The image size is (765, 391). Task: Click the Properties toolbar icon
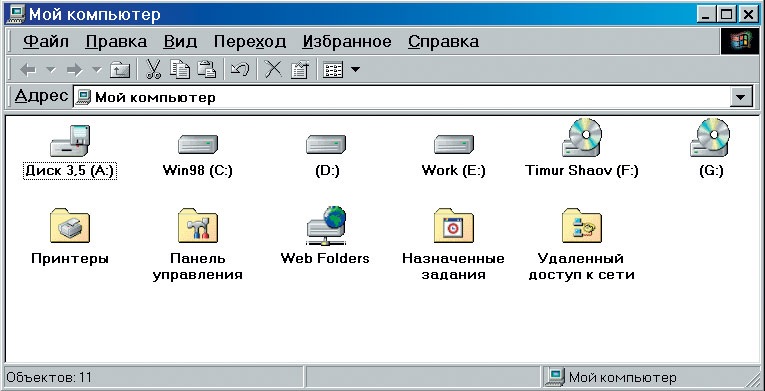tap(300, 70)
